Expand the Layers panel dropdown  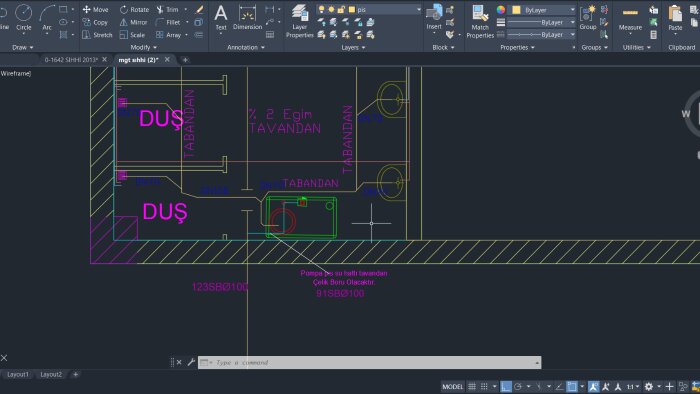coord(353,47)
